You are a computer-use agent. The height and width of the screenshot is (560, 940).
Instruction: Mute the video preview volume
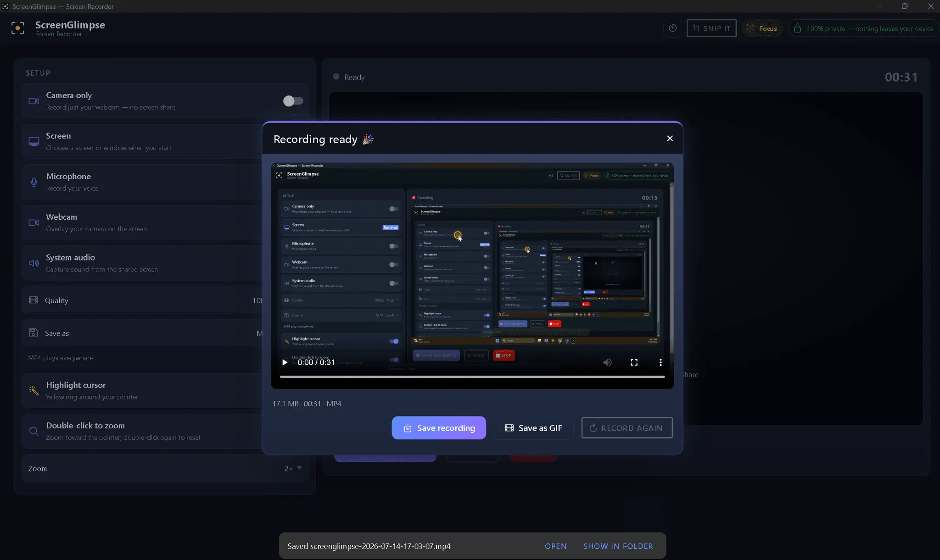point(607,362)
